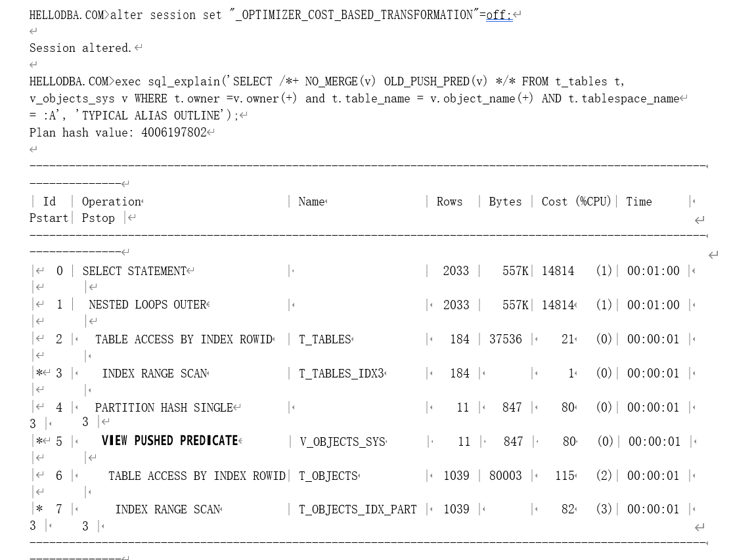Click the "T_OBJECTS" table name in row 6

[328, 475]
